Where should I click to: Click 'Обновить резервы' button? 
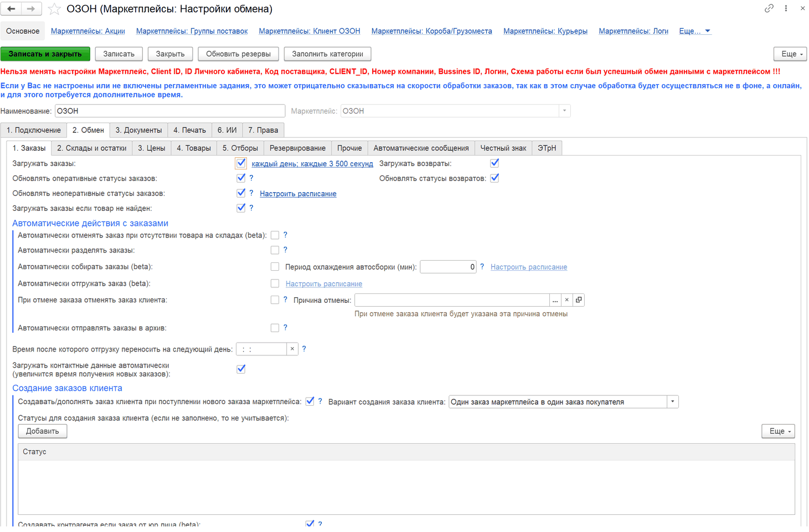tap(238, 54)
